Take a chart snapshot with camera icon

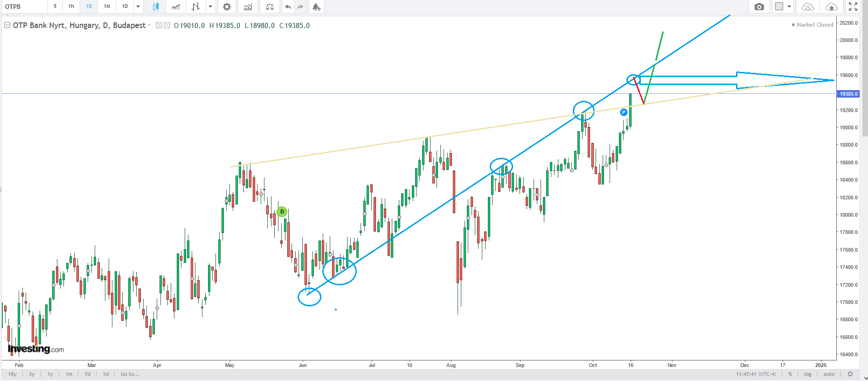pos(759,7)
